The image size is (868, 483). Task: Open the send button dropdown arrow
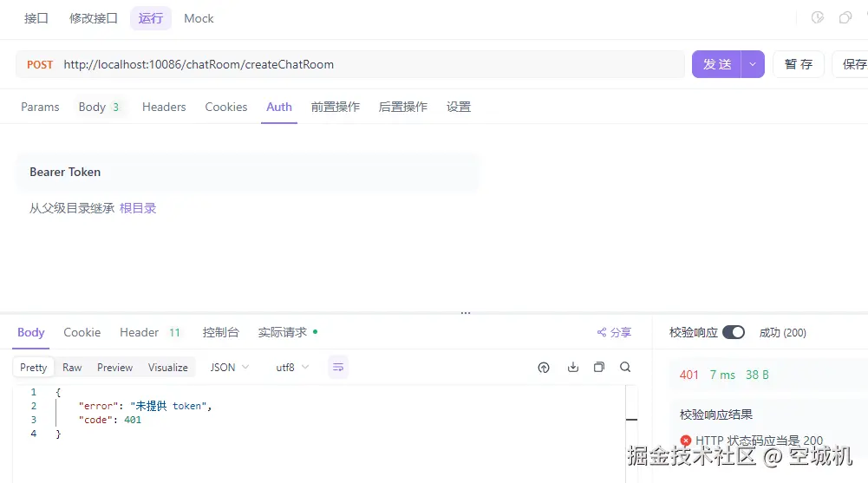pos(753,64)
